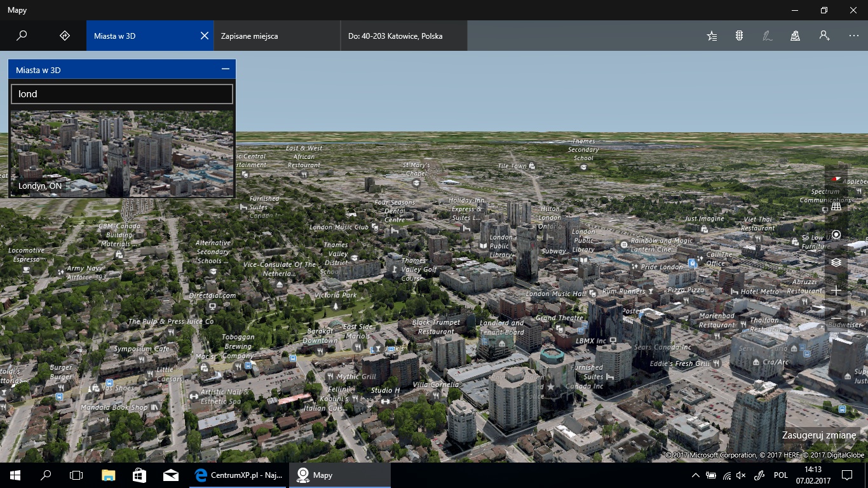
Task: Click the Hotel Metro map label
Action: (x=759, y=292)
